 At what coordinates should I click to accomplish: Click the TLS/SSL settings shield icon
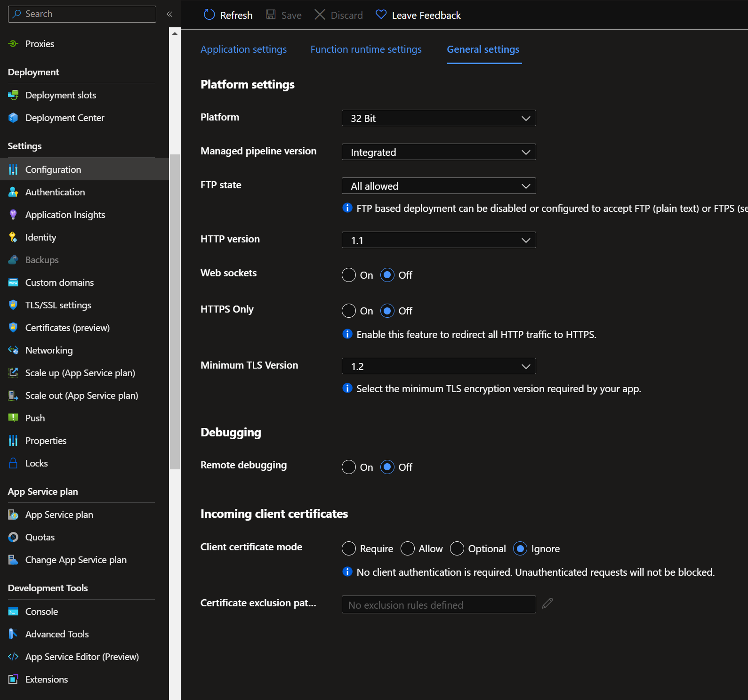[13, 305]
